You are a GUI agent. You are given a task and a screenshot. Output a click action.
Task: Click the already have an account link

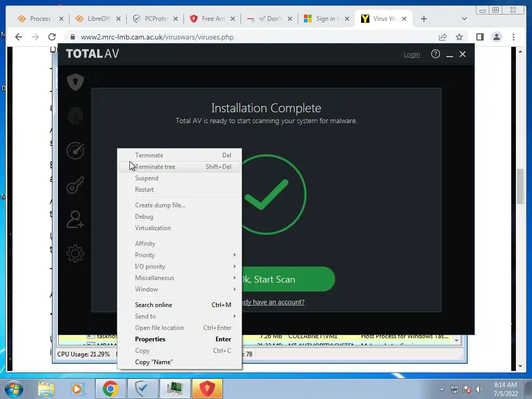(273, 302)
